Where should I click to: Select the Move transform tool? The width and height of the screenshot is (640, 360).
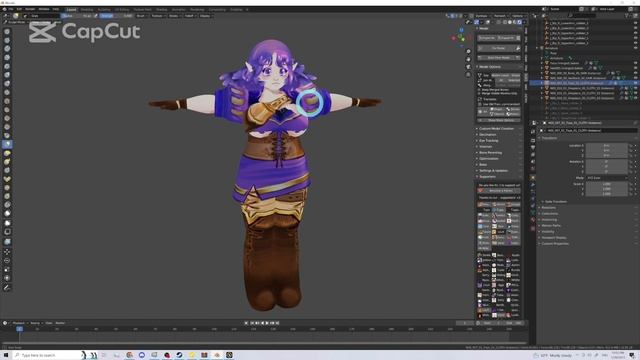[x=7, y=252]
